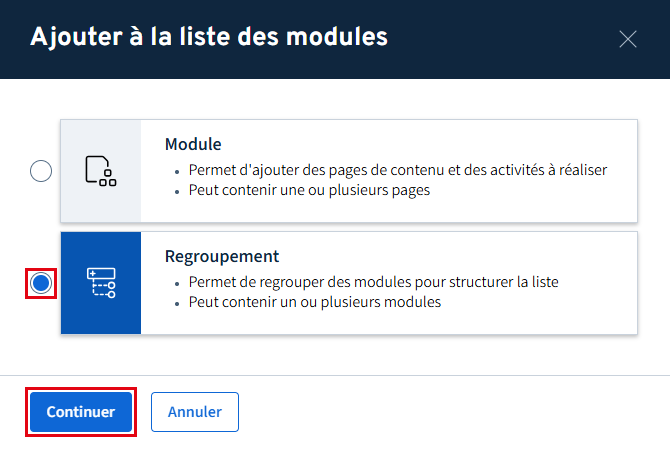
Task: Select the Regroupement radio button
Action: coord(41,283)
